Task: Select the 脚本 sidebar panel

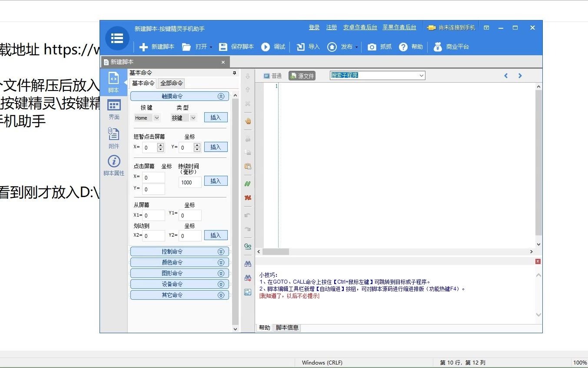Action: pos(113,83)
